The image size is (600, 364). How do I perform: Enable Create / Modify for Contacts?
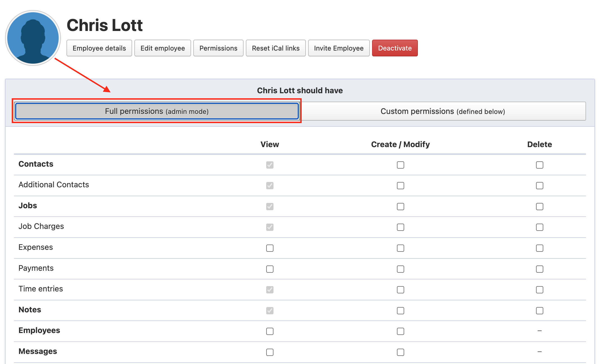[400, 165]
